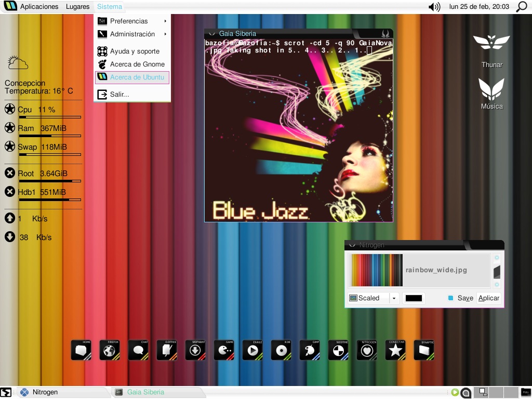Open GIMP from the dock
This screenshot has height=399, width=532.
tap(310, 350)
